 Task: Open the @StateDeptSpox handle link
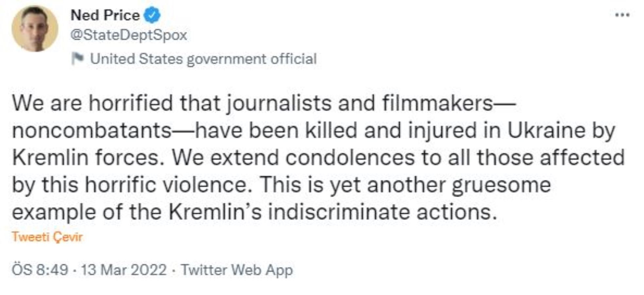pyautogui.click(x=129, y=35)
